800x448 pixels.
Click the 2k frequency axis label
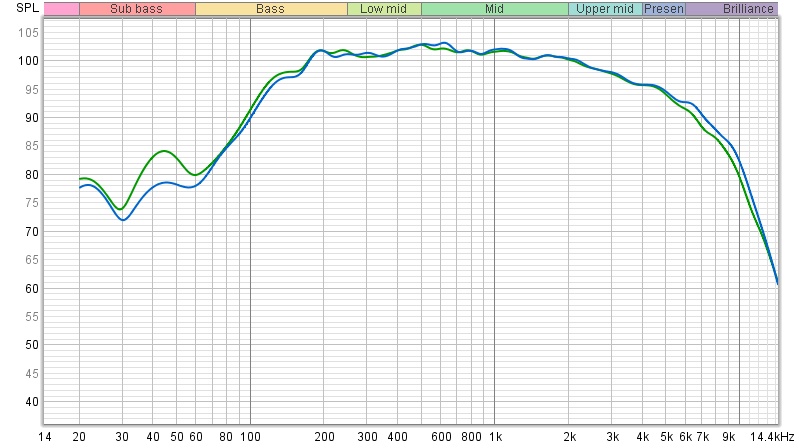570,437
